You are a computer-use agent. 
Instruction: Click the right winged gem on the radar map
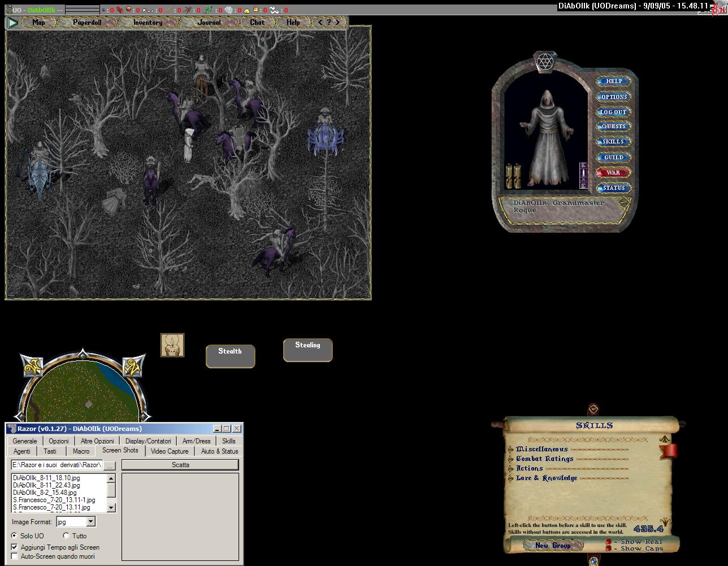[x=134, y=366]
